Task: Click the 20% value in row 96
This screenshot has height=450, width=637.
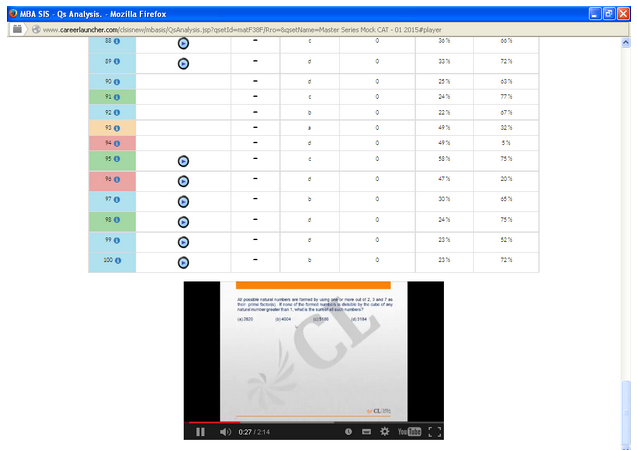Action: pyautogui.click(x=506, y=179)
